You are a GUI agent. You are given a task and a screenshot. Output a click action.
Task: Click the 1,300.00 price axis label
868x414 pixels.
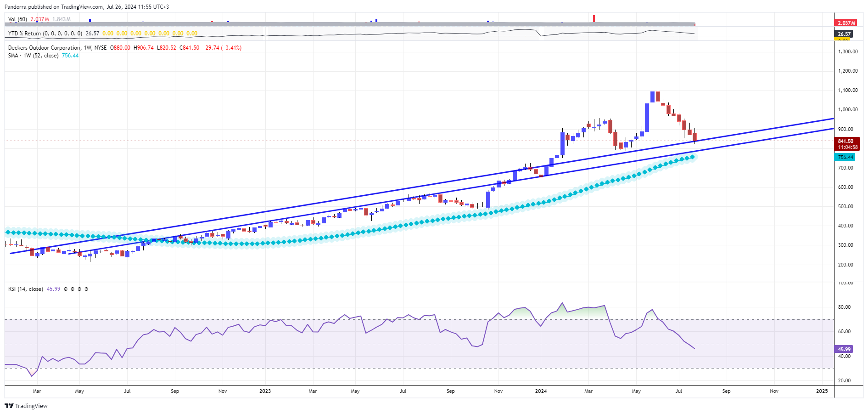[x=848, y=51]
